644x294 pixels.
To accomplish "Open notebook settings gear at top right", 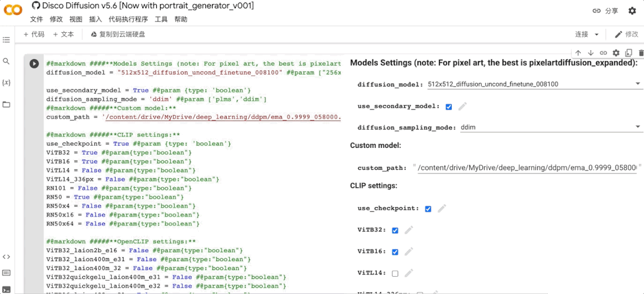I will 632,11.
